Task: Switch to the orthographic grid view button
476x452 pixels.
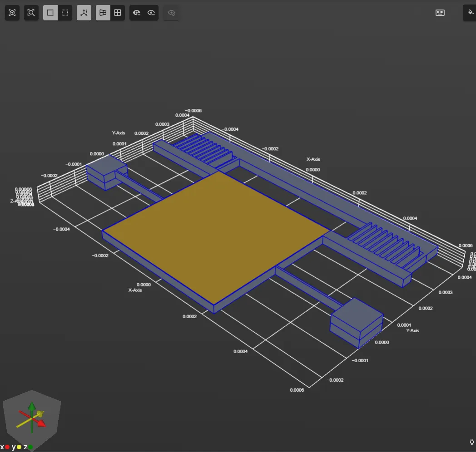Action: coord(118,13)
